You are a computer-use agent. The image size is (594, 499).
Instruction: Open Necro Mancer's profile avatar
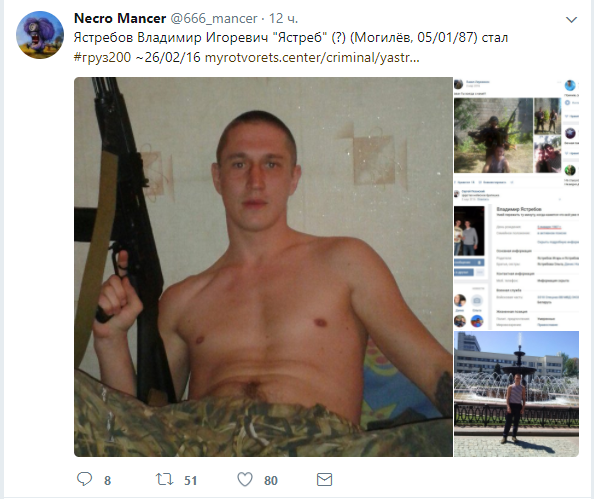click(x=40, y=35)
